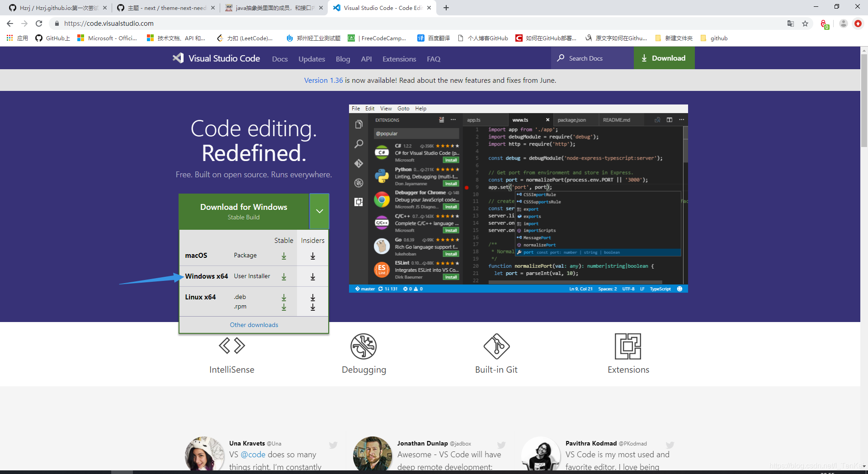Click Jonathan Dunlap's avatar photo
Image resolution: width=868 pixels, height=474 pixels.
pos(373,455)
